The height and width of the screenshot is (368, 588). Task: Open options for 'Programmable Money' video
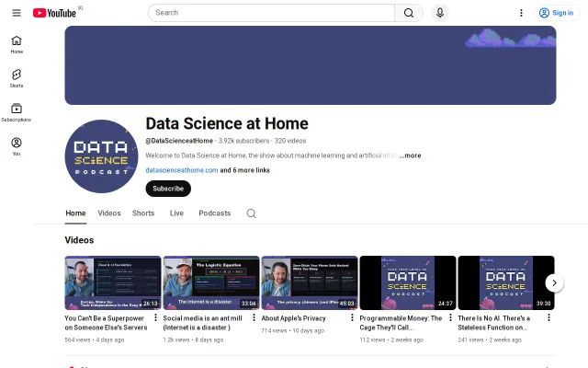click(450, 317)
